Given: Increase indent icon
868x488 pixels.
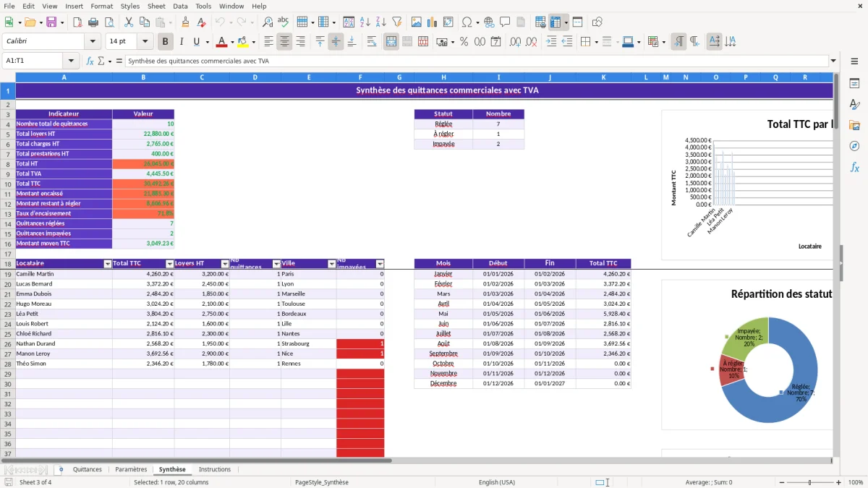Looking at the screenshot, I should 551,41.
